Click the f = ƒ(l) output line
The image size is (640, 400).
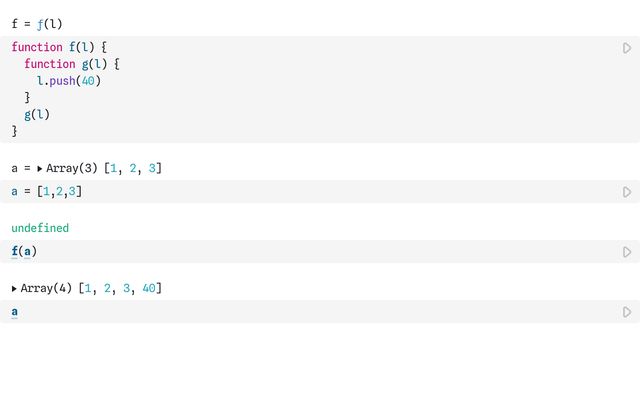(37, 24)
